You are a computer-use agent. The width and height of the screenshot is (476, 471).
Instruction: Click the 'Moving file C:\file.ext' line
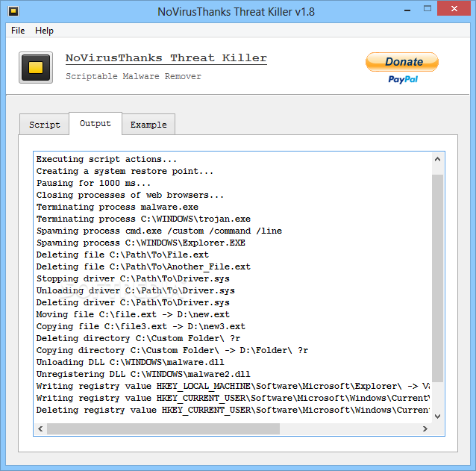(133, 314)
